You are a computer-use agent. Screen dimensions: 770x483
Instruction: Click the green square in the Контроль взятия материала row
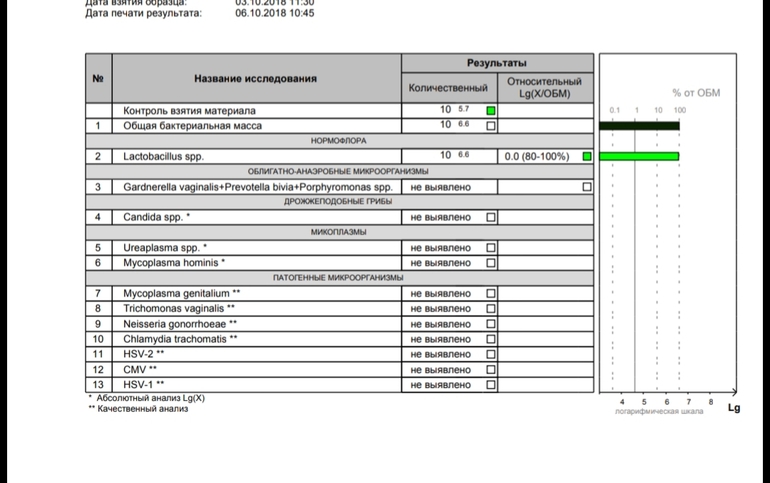coord(491,110)
